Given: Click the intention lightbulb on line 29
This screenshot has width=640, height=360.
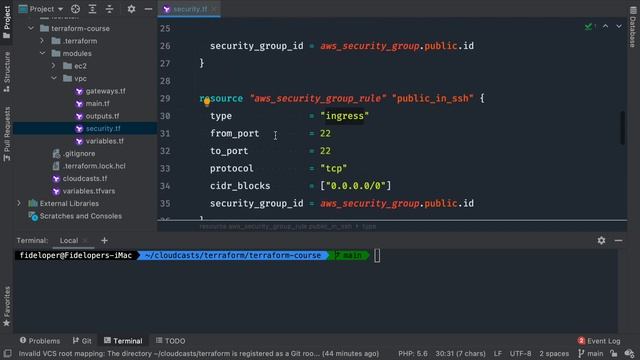Looking at the screenshot, I should point(207,102).
